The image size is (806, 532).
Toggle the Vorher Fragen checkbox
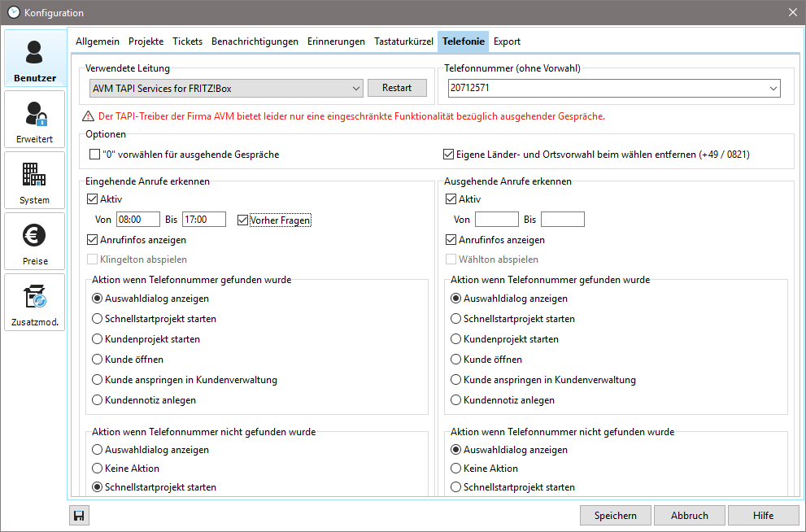[x=243, y=220]
